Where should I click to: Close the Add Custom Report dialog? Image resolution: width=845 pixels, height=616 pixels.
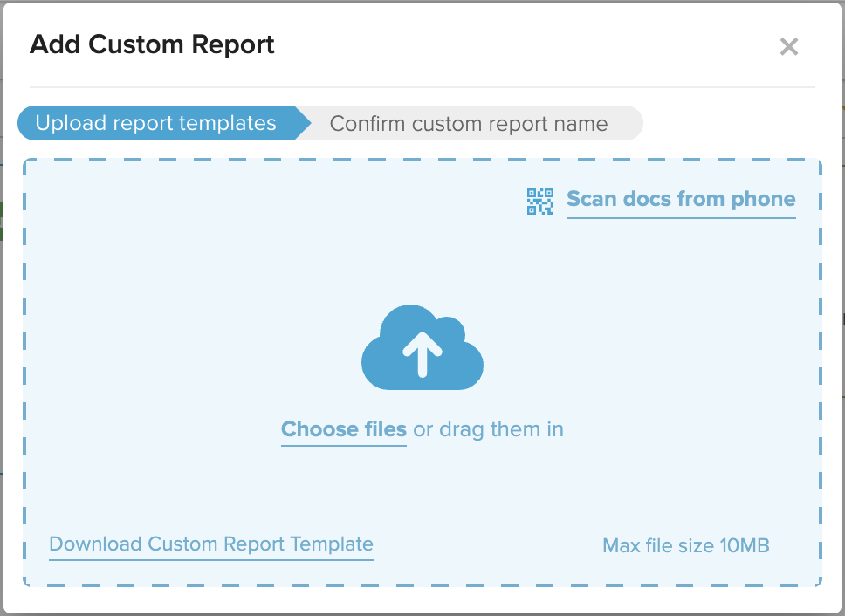click(789, 47)
